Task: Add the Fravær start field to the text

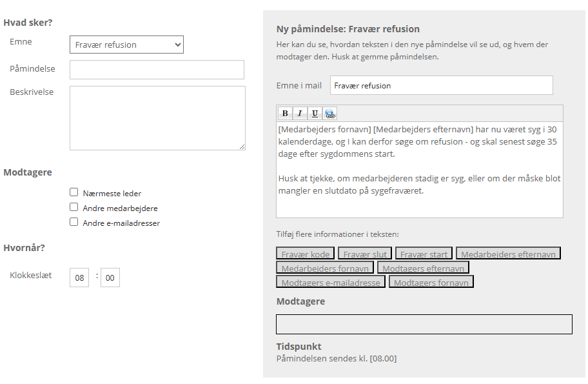Action: click(x=424, y=254)
